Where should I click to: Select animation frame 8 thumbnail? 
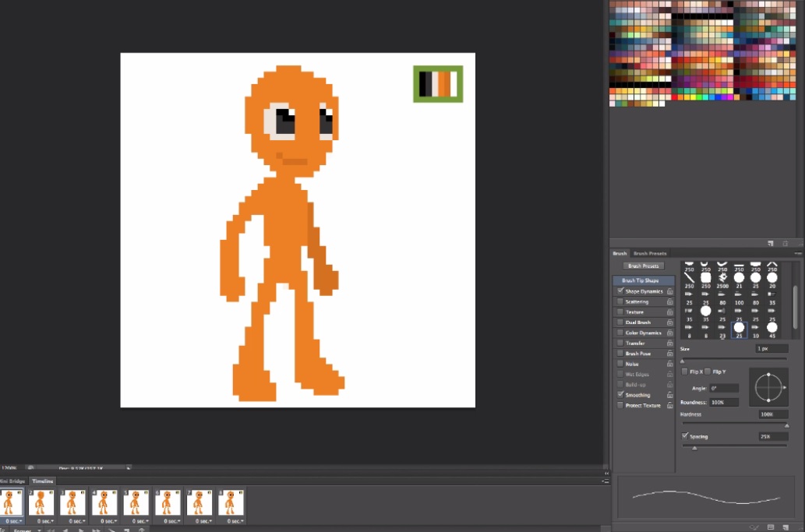[x=231, y=502]
